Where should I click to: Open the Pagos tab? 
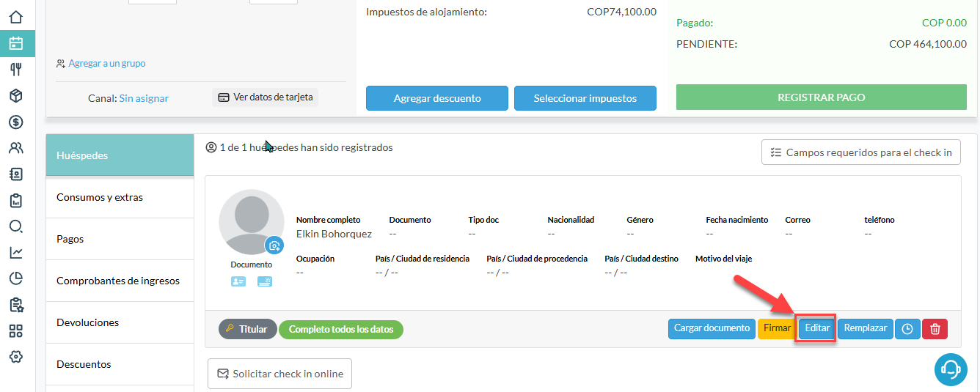pyautogui.click(x=120, y=239)
